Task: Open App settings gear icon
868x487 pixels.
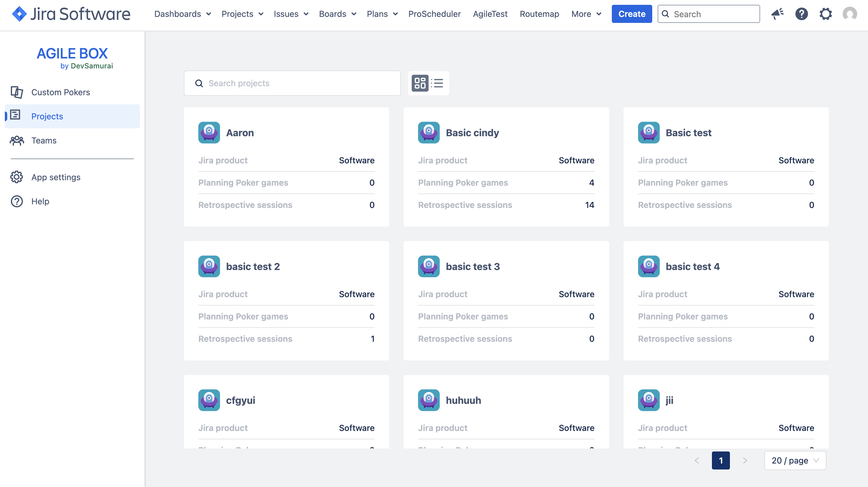Action: pyautogui.click(x=17, y=177)
